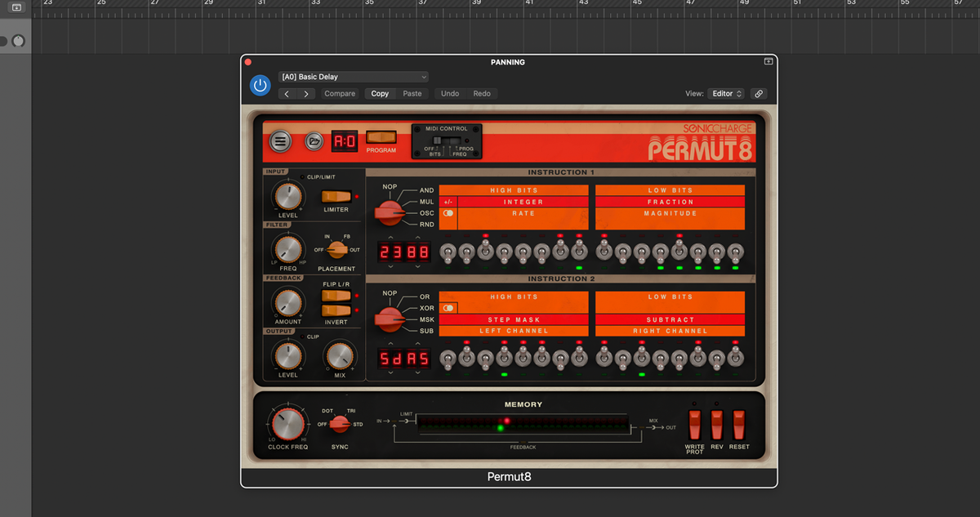Open the [A0] Basic Delay preset dropdown
980x517 pixels.
click(x=353, y=76)
